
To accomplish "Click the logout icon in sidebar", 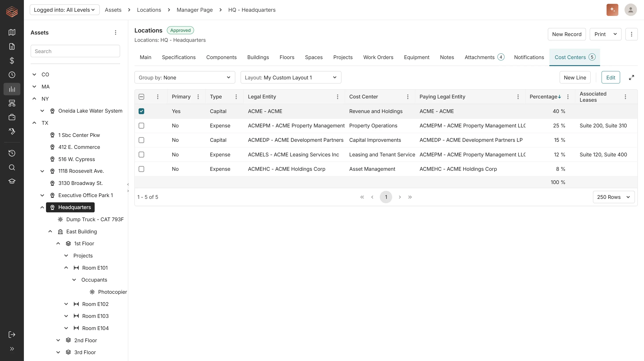I will click(12, 334).
